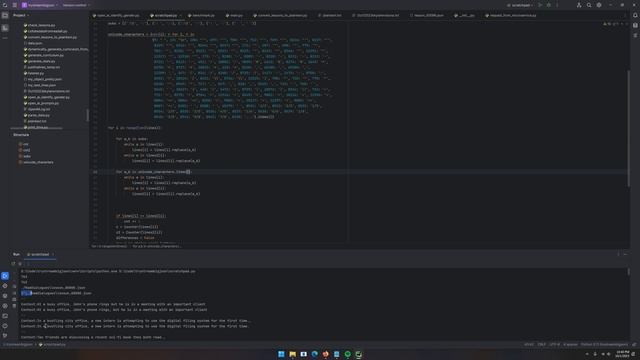
Task: Rerun scratchpad from Run panel toolbar
Action: pyautogui.click(x=13, y=264)
